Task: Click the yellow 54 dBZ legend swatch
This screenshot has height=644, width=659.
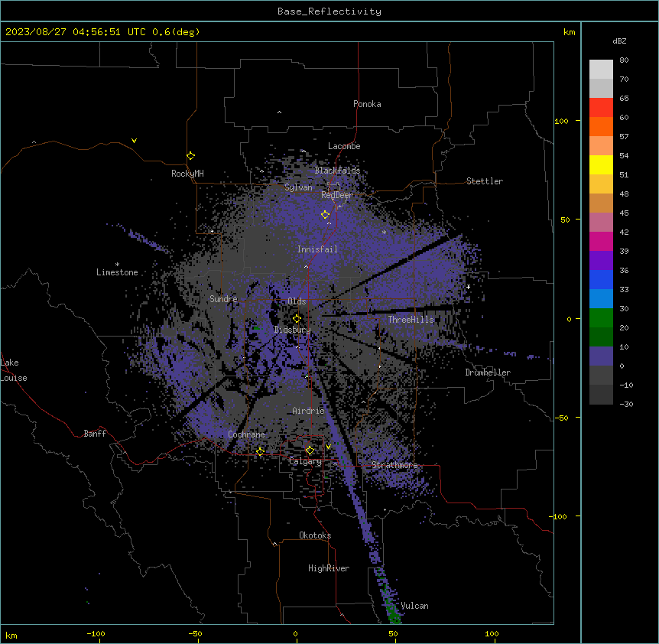Action: point(601,164)
